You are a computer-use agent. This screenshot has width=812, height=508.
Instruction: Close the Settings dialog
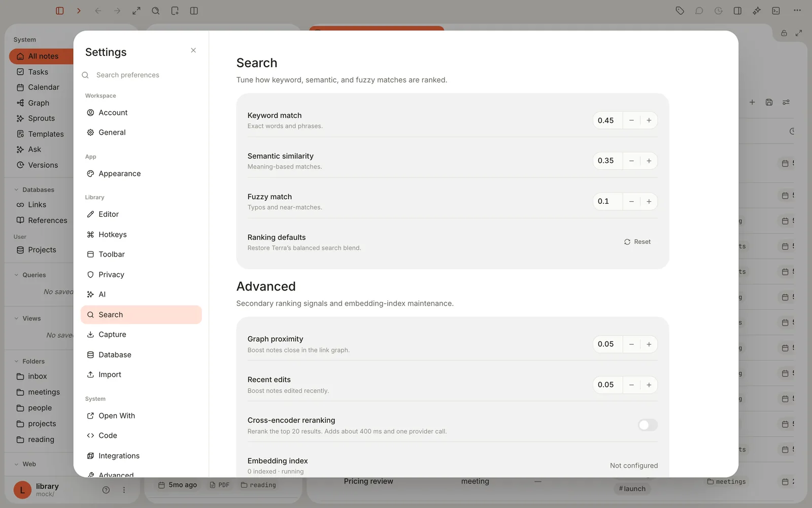click(x=193, y=50)
